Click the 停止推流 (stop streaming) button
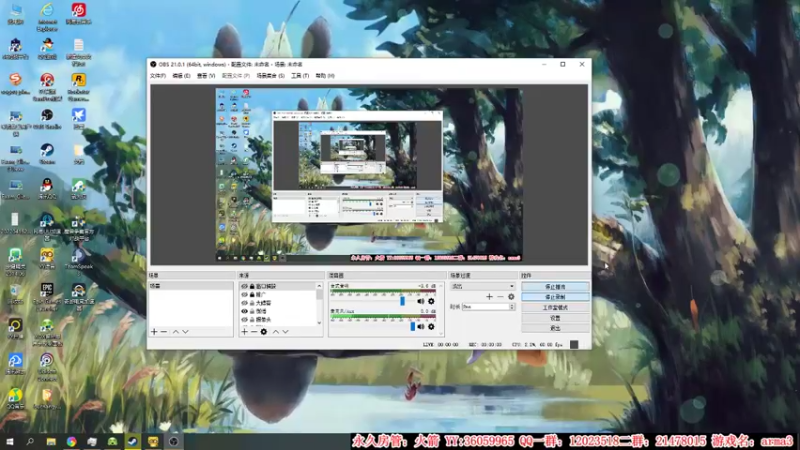 point(555,287)
